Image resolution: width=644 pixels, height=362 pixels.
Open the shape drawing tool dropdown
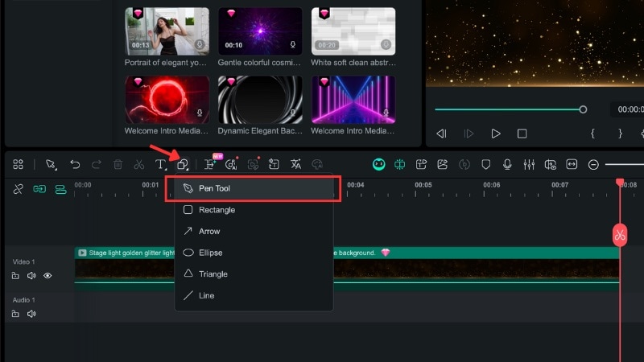[x=183, y=165]
